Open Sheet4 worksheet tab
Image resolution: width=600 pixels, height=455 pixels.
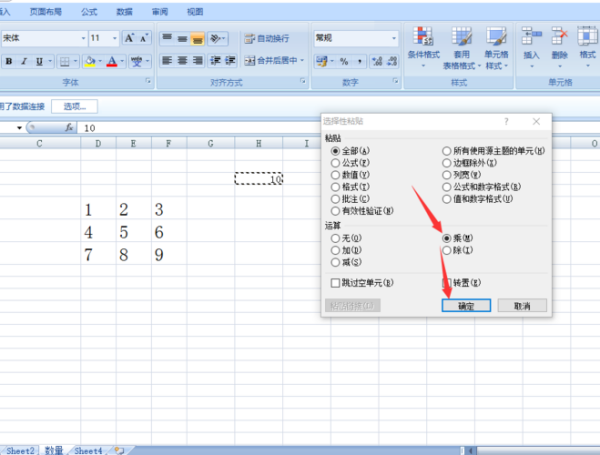coord(88,450)
